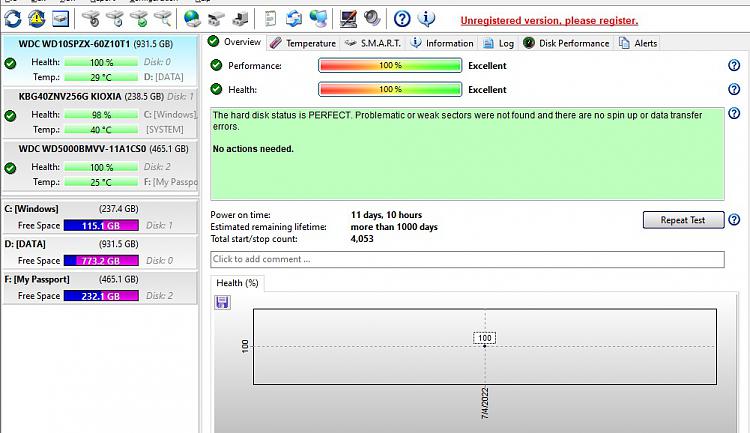Click the globe over disk toolbar icon
Screen dimensions: 750x433
(x=192, y=19)
